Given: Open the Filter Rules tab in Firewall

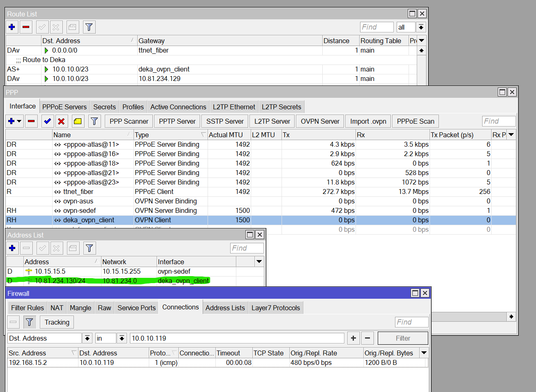Looking at the screenshot, I should click(x=28, y=308).
